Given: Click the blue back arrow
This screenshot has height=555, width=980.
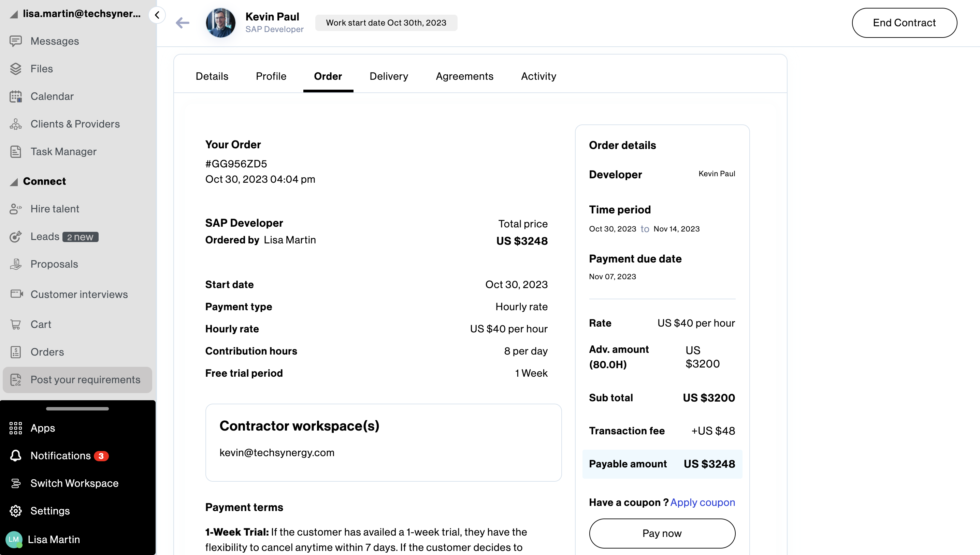Looking at the screenshot, I should [182, 23].
